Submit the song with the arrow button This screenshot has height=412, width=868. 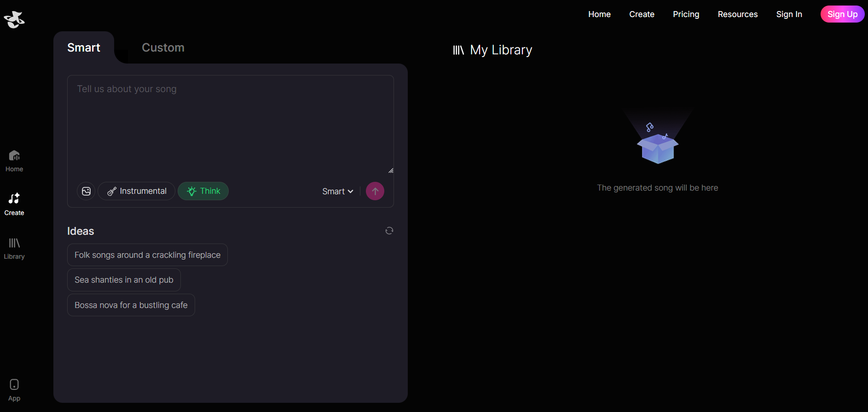(375, 191)
